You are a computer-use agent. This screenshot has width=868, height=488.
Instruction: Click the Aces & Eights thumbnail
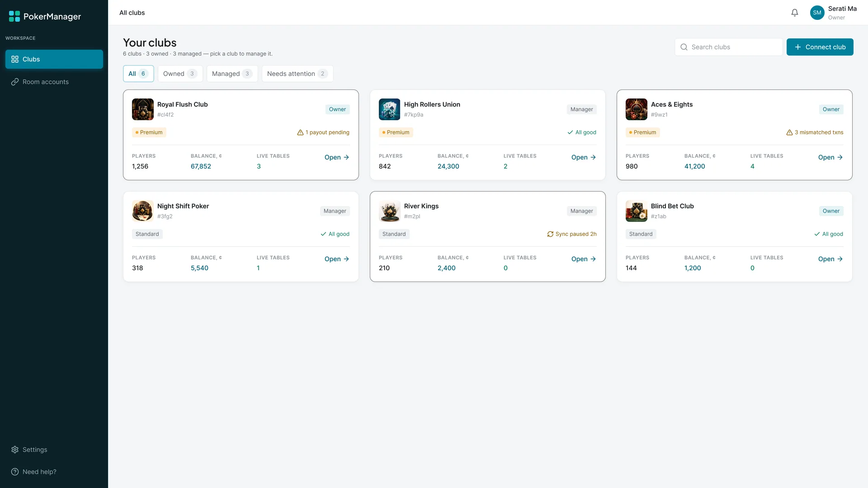(x=637, y=109)
